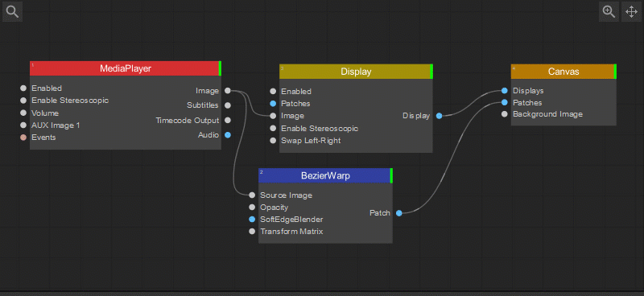Screen dimensions: 644x296
Task: Click the BezierWarp Patch output pin
Action: 398,212
